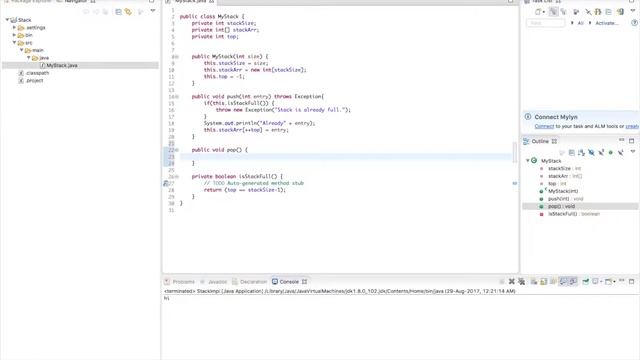Follow the Connect link under Connect Mylyn
640x360 pixels.
point(544,127)
